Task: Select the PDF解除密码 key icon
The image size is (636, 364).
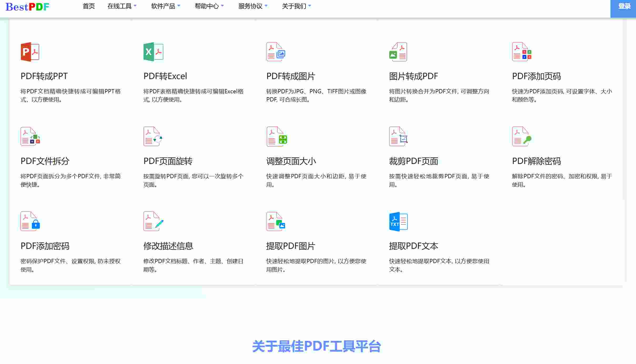Action: (521, 137)
